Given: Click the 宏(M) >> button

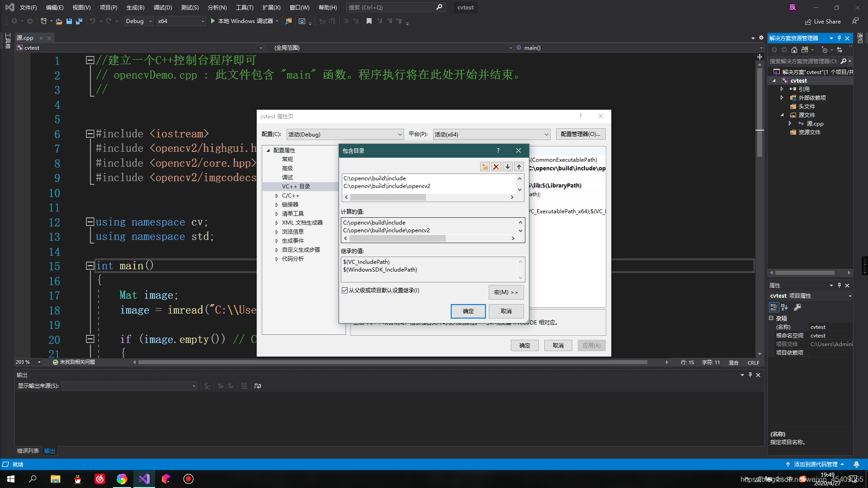Looking at the screenshot, I should (x=506, y=292).
